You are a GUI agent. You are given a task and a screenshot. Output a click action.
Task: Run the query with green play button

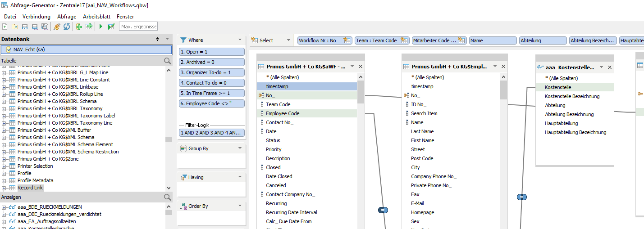(x=101, y=27)
